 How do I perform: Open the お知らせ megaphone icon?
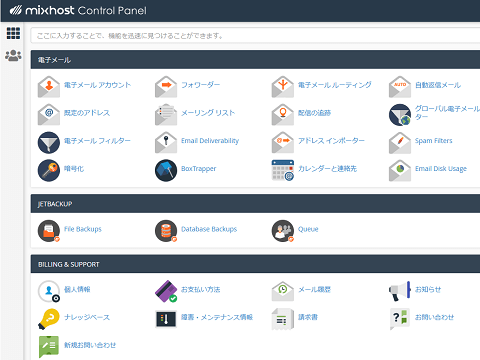(400, 291)
